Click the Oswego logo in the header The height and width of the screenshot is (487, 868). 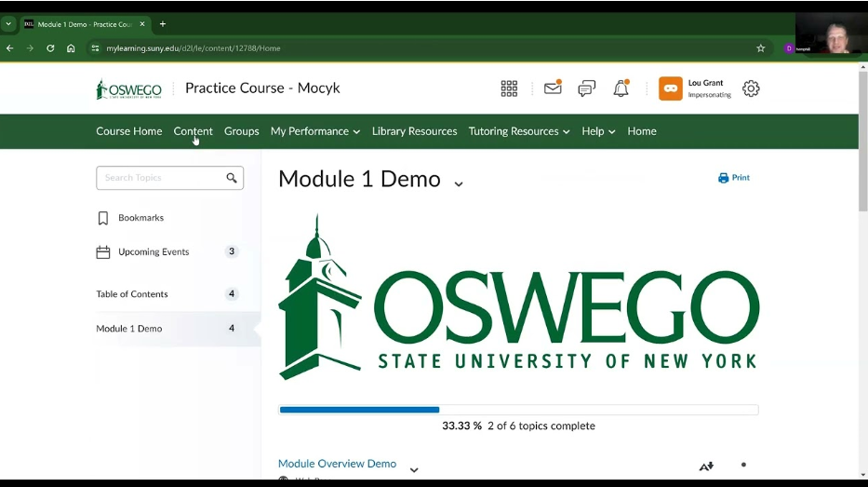coord(129,88)
